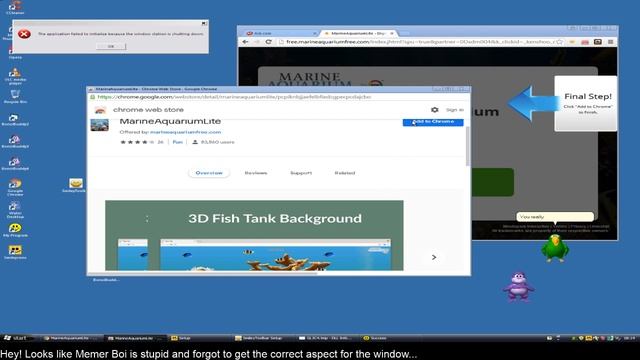Select Setup taskbar item
Image resolution: width=640 pixels, height=360 pixels.
199,338
